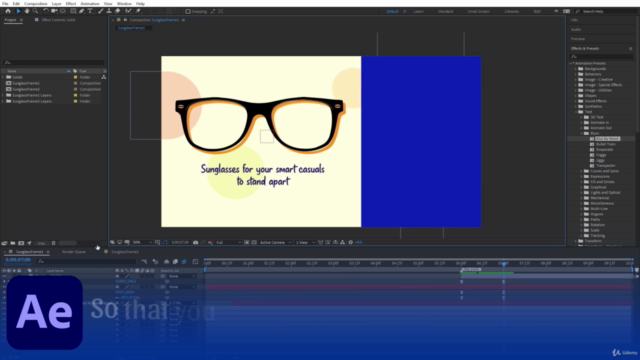
Task: Select the Rectangle shape tool
Action: click(73, 11)
